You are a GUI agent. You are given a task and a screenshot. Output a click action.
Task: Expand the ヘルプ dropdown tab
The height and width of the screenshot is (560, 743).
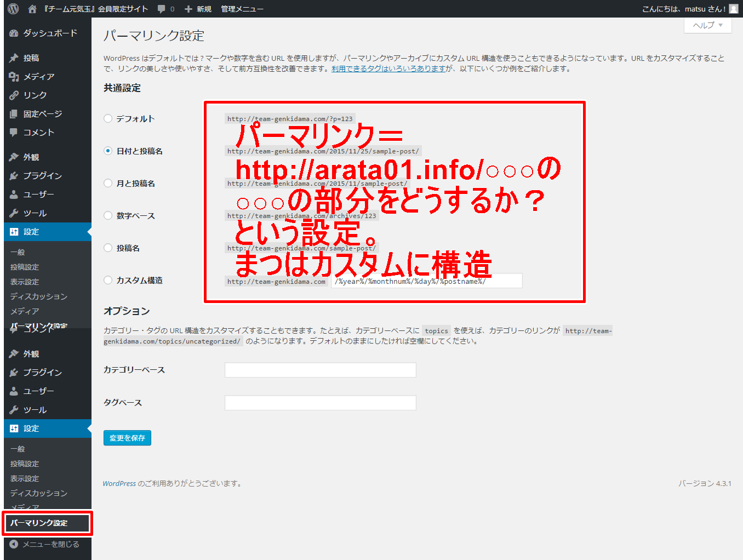[708, 25]
